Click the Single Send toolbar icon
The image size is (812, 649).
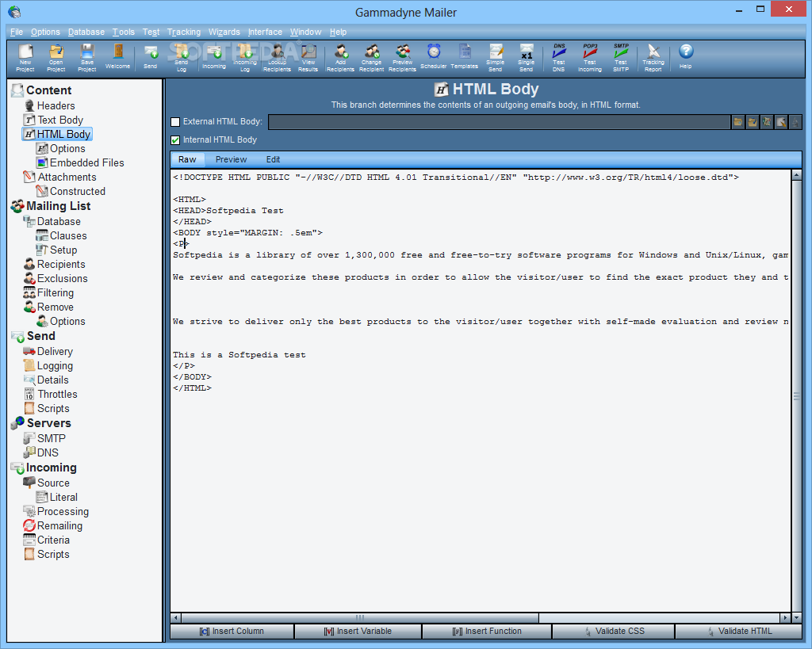point(527,57)
